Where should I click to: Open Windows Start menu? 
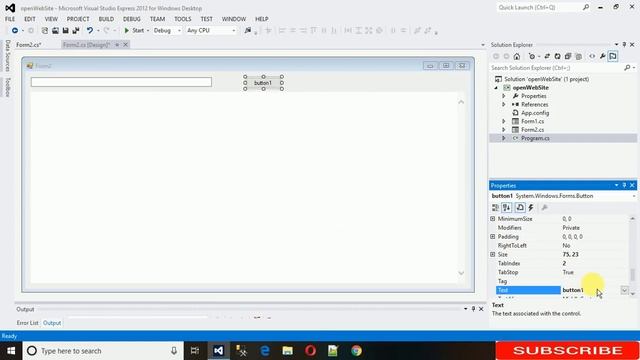coord(11,351)
